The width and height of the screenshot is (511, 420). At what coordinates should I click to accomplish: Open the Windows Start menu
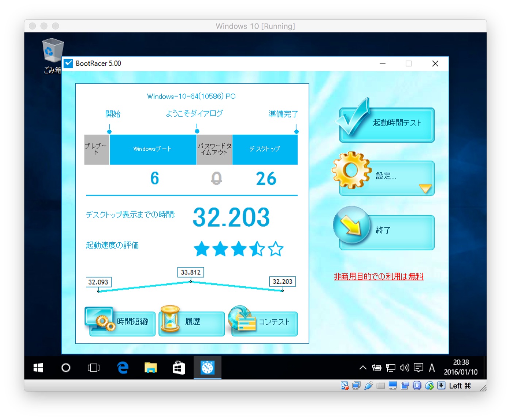coord(38,367)
